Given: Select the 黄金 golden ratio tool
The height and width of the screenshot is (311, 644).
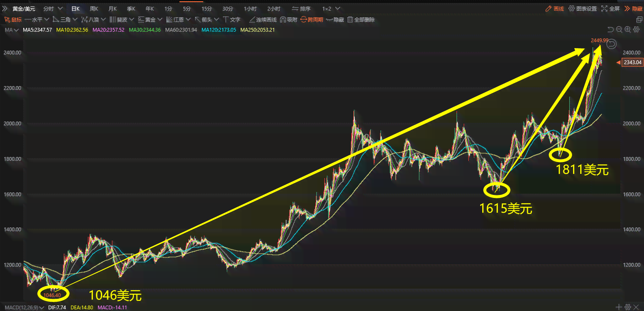Looking at the screenshot, I should click(147, 19).
